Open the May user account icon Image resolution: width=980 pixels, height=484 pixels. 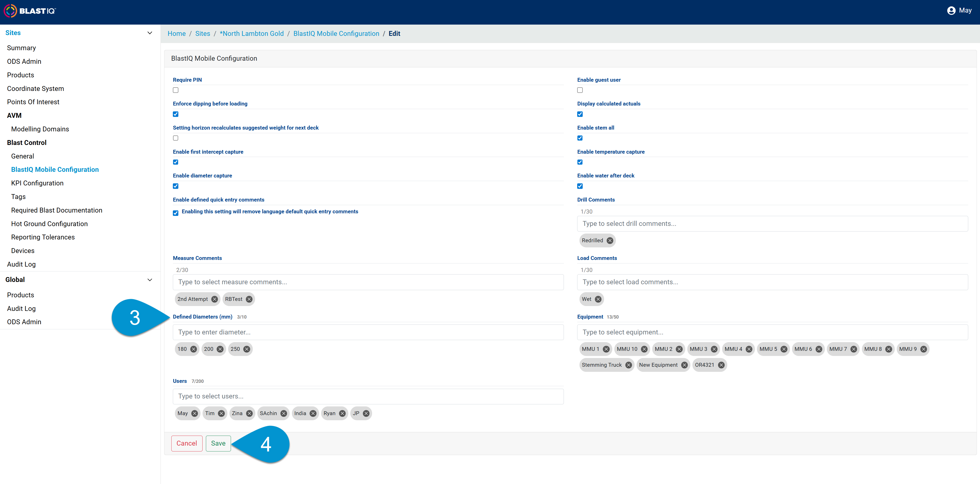point(951,11)
